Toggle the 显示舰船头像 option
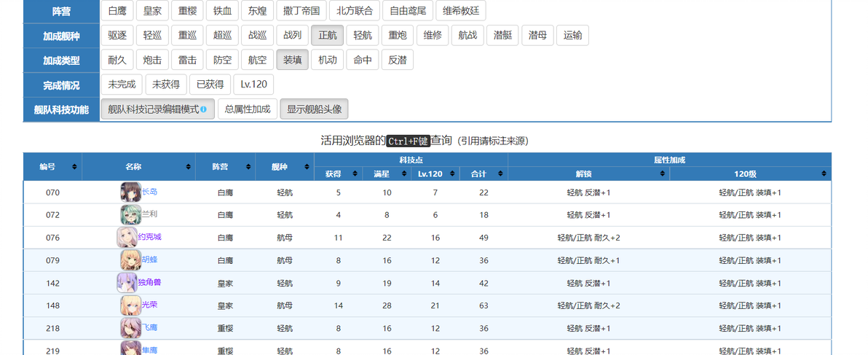The image size is (868, 355). pos(314,109)
